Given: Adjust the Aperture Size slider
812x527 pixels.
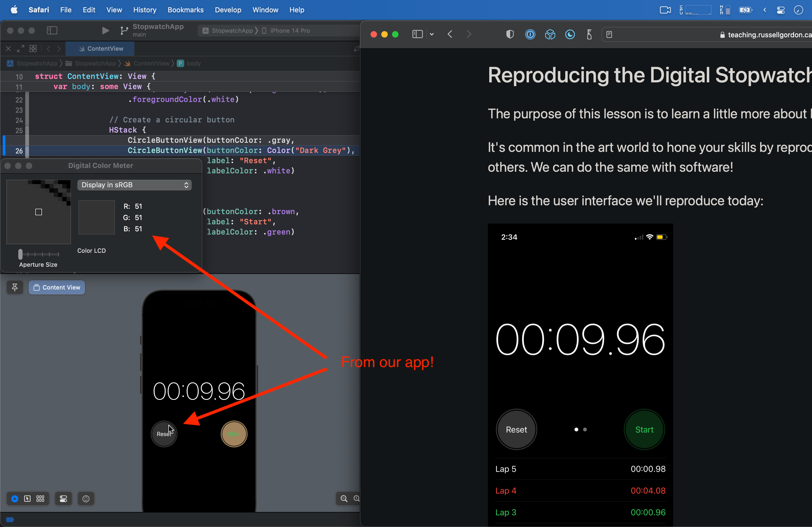Looking at the screenshot, I should pos(20,254).
